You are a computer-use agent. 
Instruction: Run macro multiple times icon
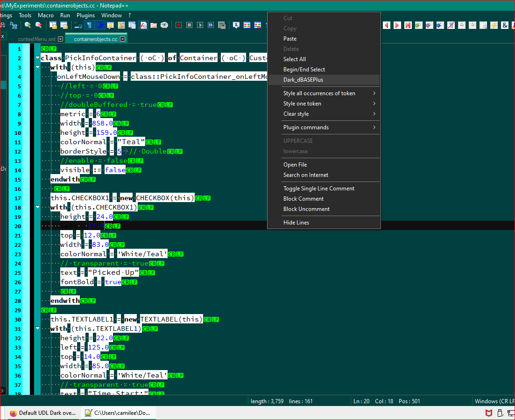click(211, 25)
